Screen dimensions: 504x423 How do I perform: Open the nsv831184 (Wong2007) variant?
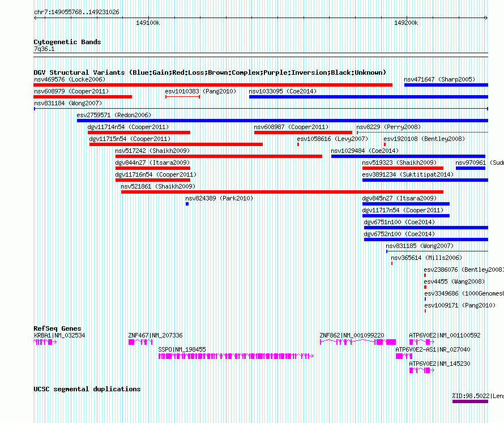tap(260, 109)
